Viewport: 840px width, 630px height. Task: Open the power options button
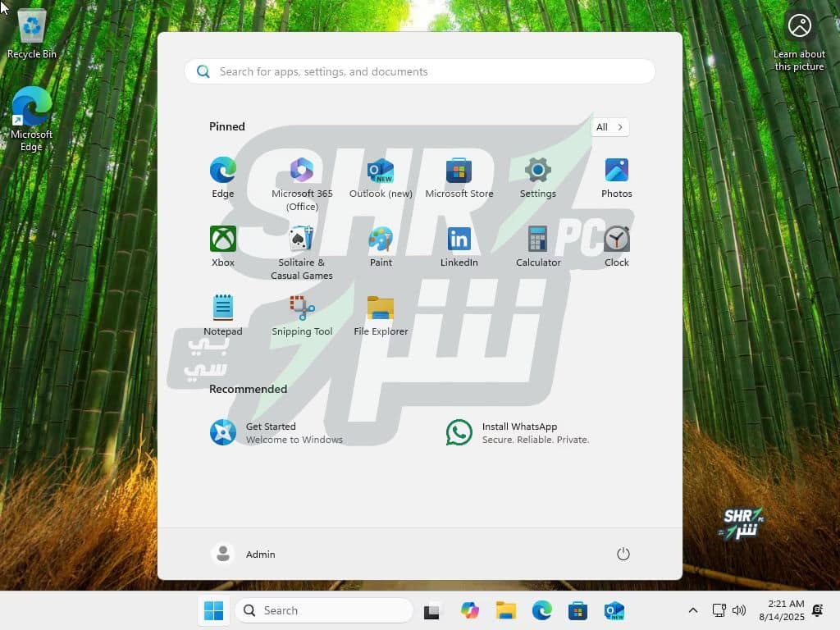click(623, 554)
